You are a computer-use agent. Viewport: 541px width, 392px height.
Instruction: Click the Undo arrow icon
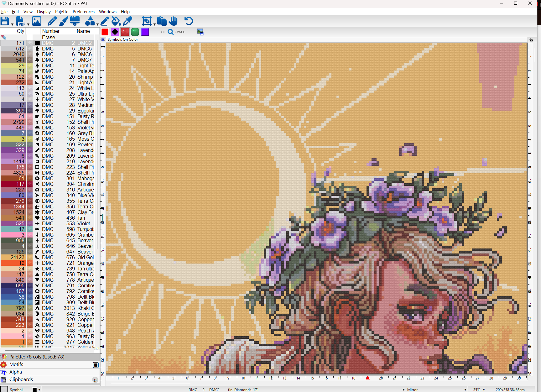(x=189, y=21)
